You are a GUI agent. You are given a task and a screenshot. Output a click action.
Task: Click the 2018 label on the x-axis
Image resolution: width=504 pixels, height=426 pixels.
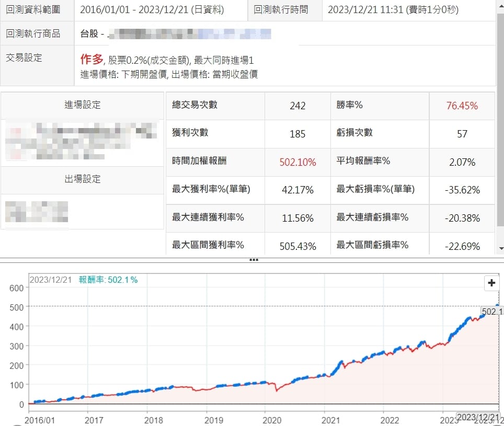tap(153, 420)
